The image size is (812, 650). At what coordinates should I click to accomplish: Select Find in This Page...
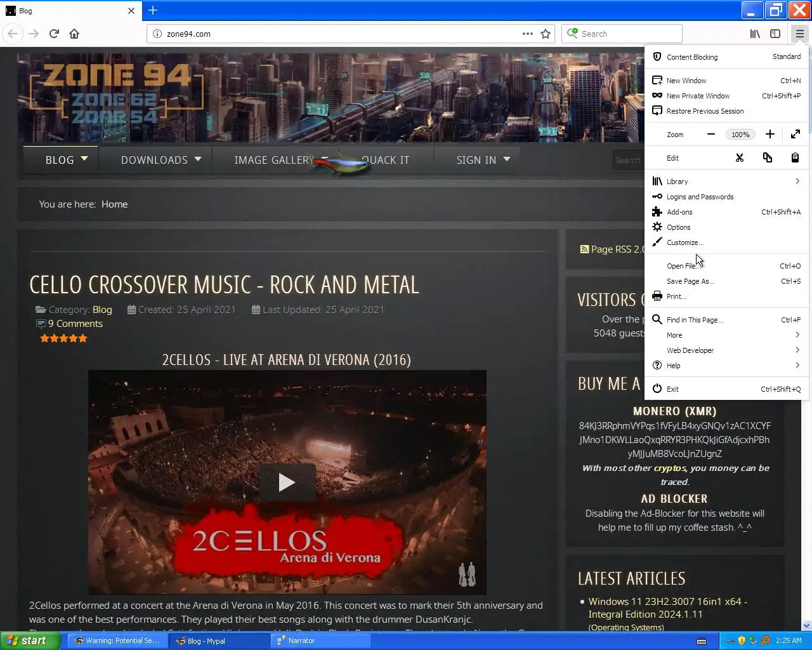pos(726,320)
